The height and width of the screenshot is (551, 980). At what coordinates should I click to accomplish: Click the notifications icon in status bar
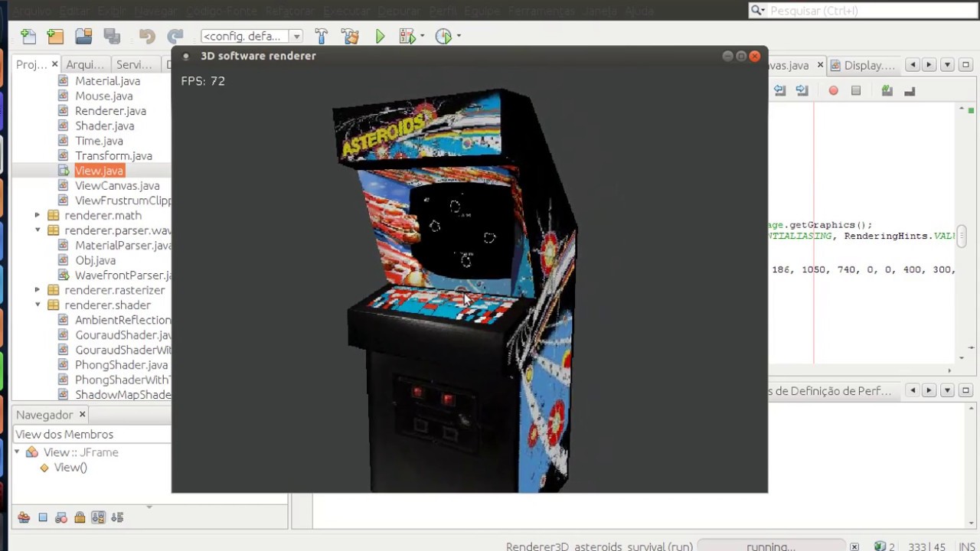tap(881, 546)
